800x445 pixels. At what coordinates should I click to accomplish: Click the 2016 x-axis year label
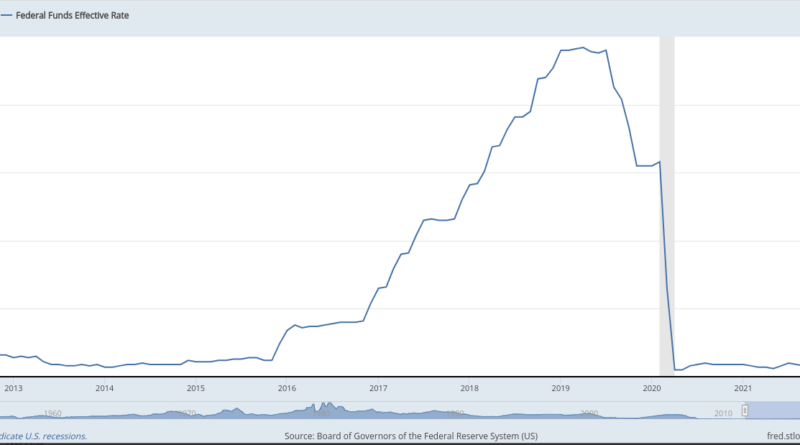tap(286, 389)
